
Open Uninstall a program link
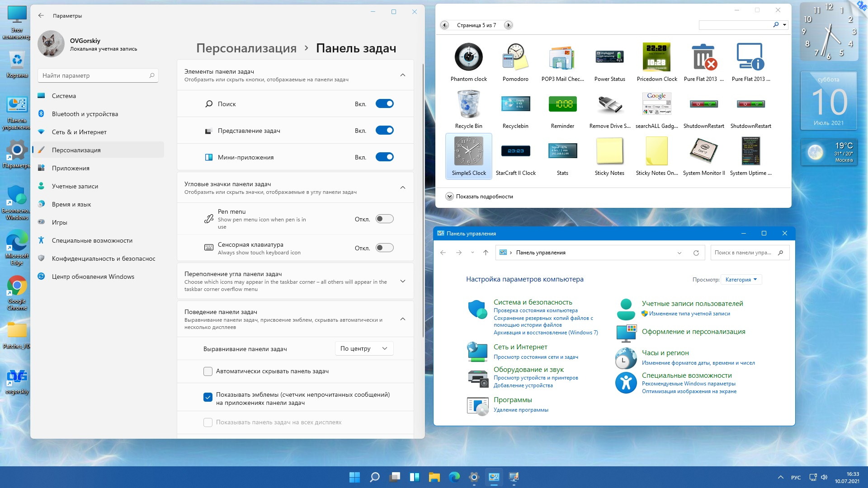(521, 410)
